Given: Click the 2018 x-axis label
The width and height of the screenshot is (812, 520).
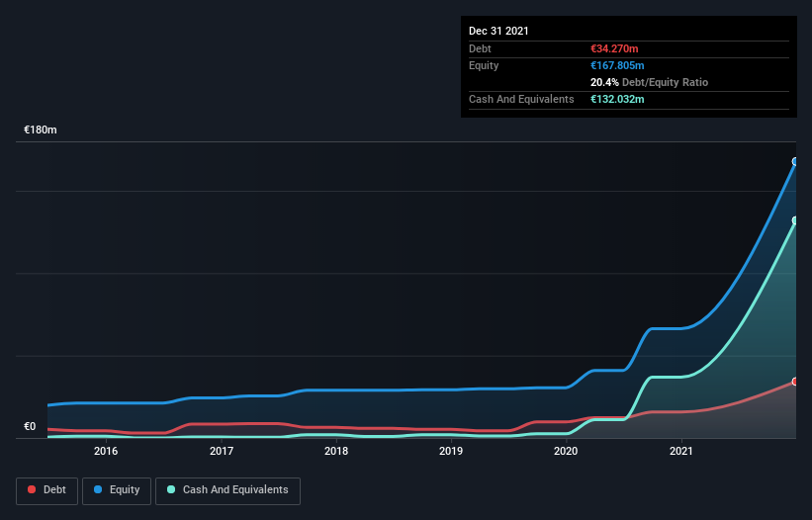Looking at the screenshot, I should tap(336, 451).
